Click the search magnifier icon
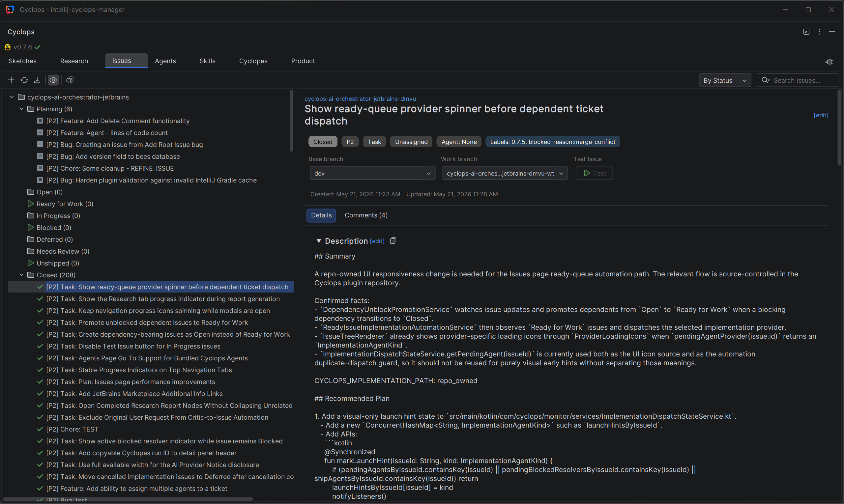This screenshot has width=844, height=504. tap(766, 80)
